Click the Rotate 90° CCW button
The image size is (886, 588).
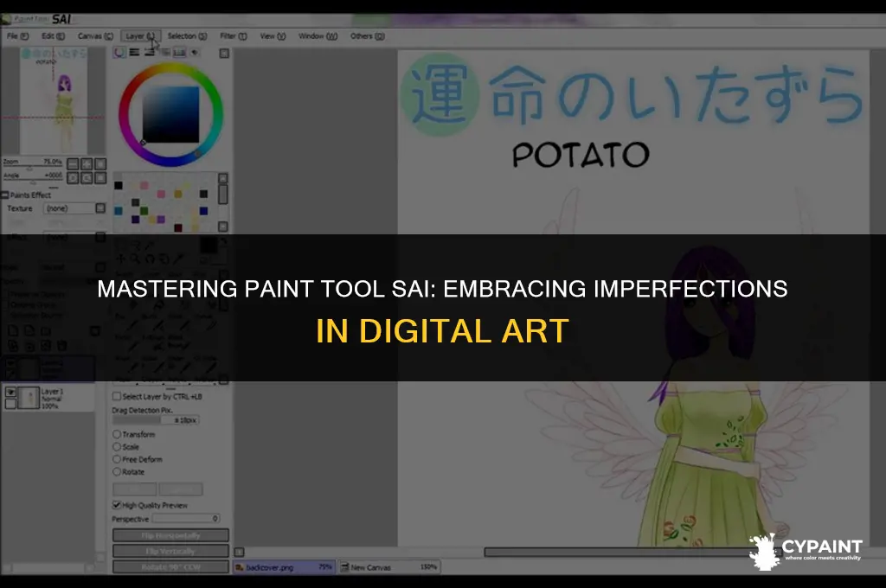[x=170, y=566]
